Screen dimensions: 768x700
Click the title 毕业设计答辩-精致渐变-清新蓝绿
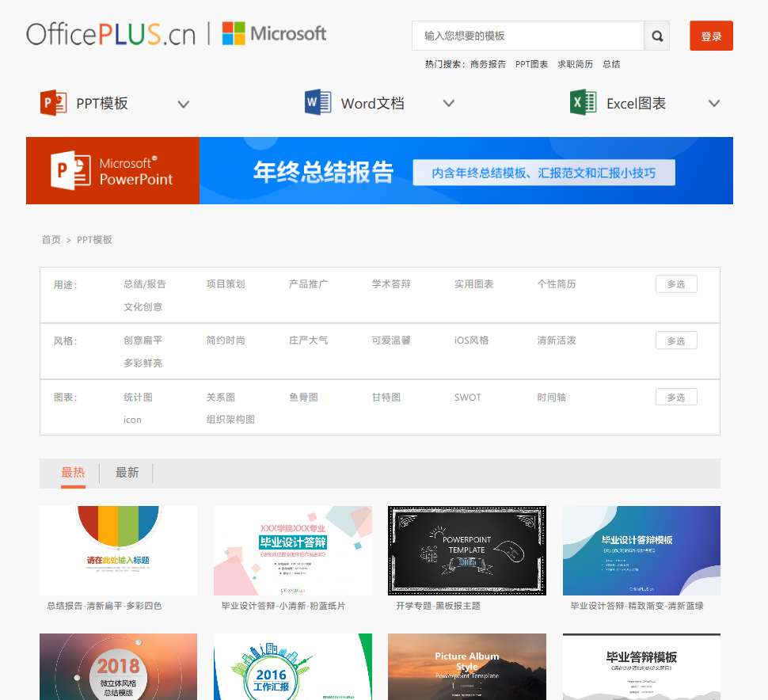click(637, 606)
